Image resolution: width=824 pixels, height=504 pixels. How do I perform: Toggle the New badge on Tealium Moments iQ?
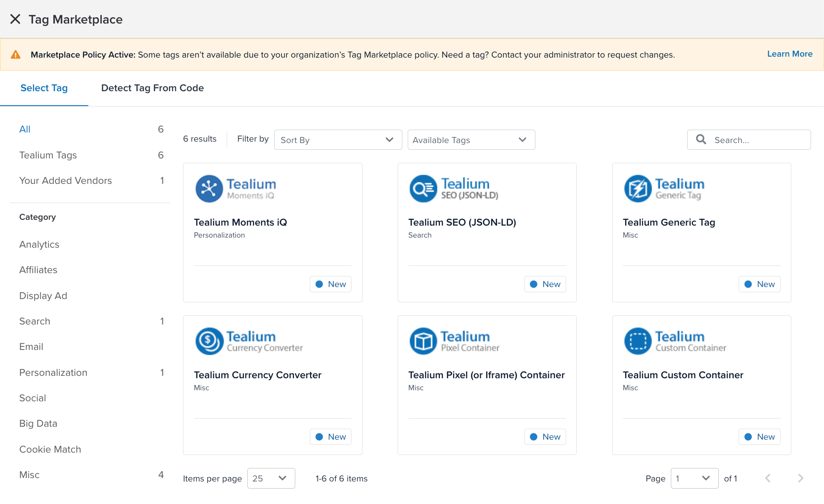330,284
